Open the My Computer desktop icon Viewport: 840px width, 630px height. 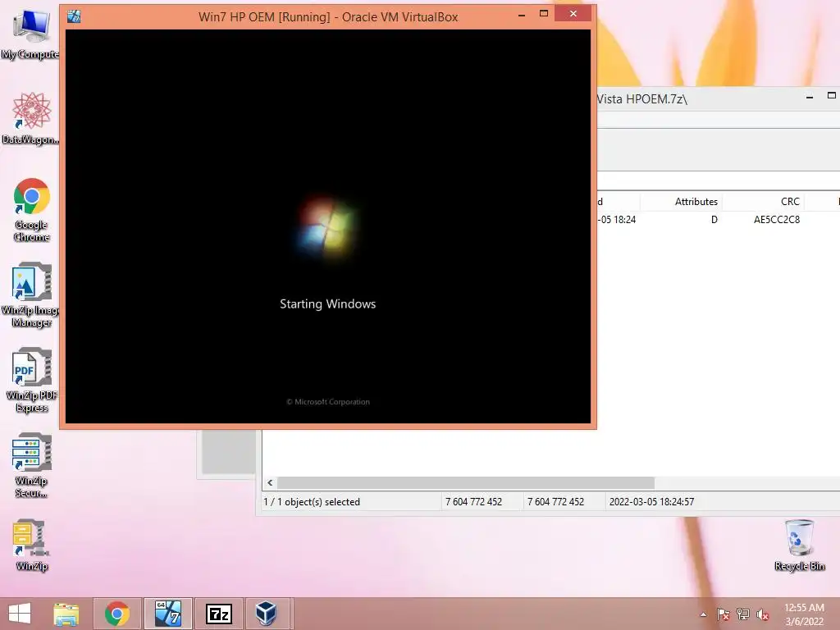pos(30,33)
